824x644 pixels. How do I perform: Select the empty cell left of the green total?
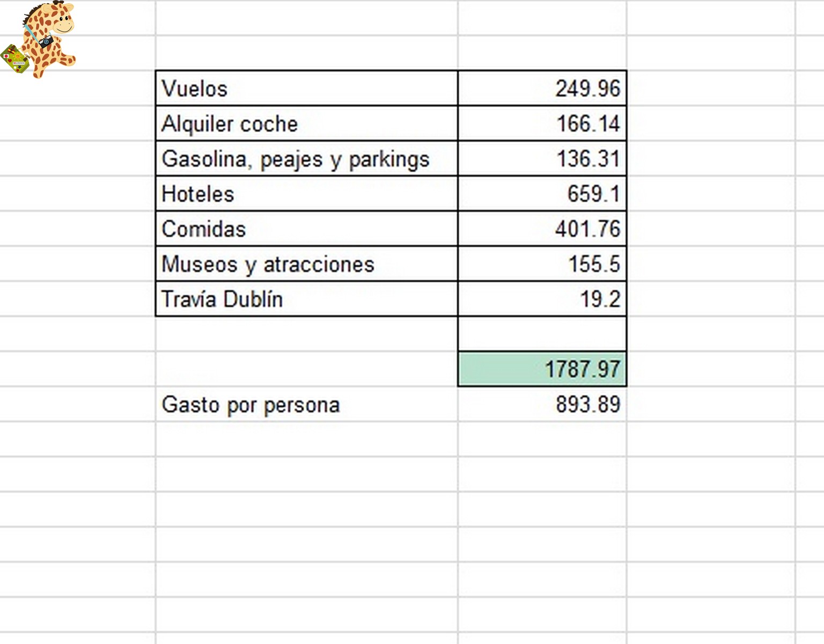(x=306, y=369)
